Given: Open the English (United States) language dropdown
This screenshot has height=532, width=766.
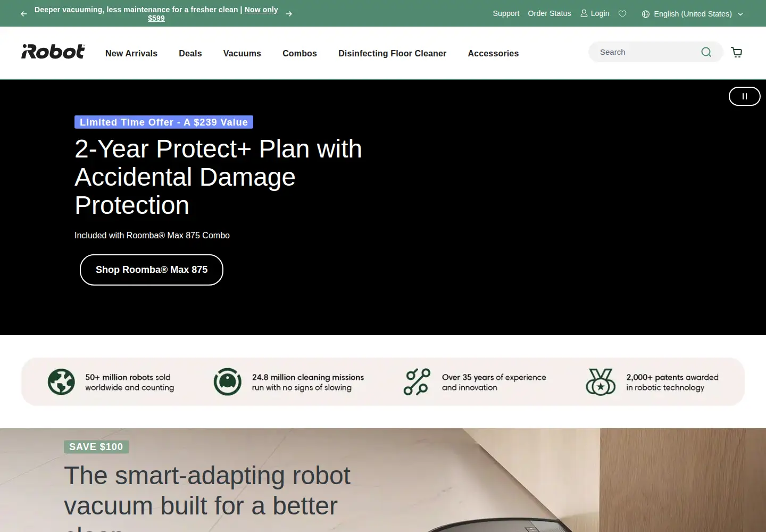Looking at the screenshot, I should click(x=693, y=14).
